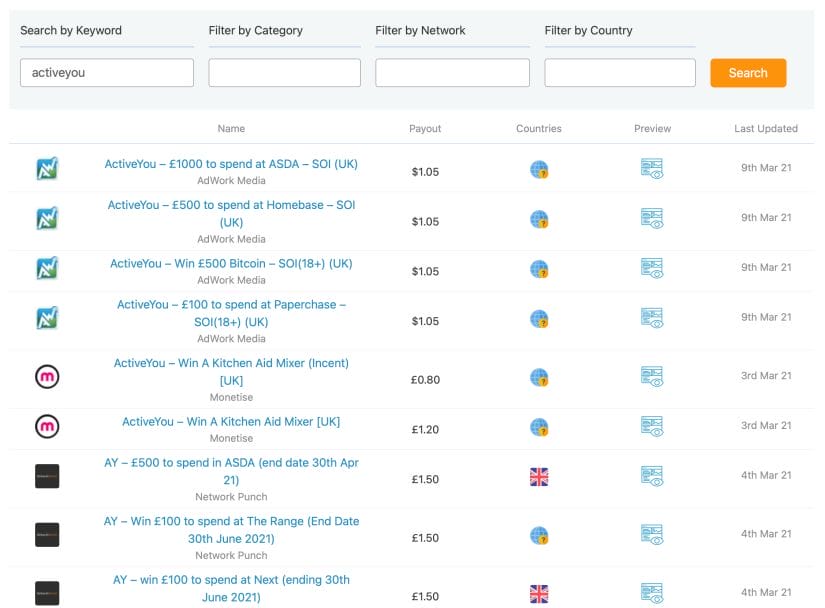Open preview icon for Win £500 Bitcoin offer
Screen dimensions: 825x608
pos(652,268)
